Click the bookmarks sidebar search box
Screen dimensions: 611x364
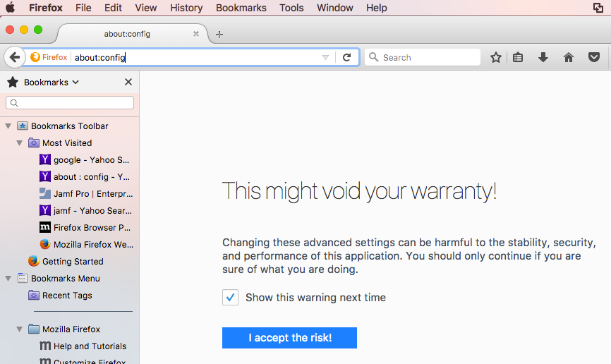tap(70, 103)
